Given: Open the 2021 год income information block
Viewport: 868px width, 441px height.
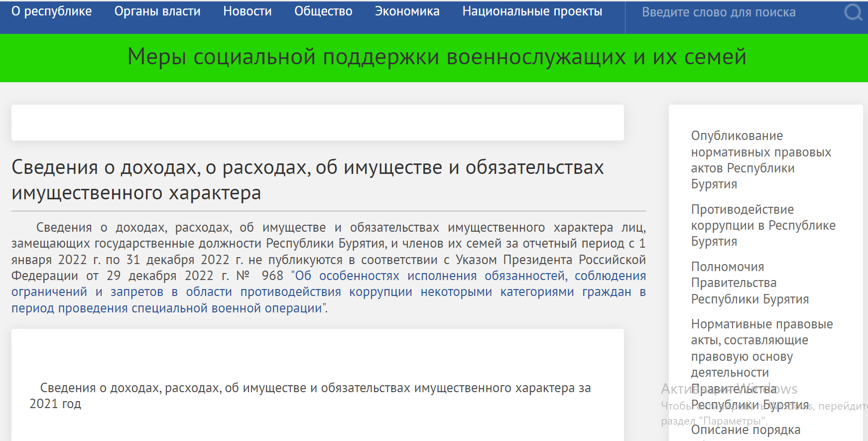Looking at the screenshot, I should (310, 396).
